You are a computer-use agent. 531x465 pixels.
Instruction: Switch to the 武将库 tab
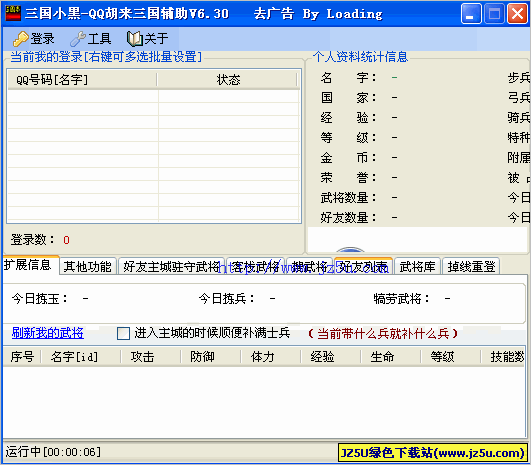418,267
